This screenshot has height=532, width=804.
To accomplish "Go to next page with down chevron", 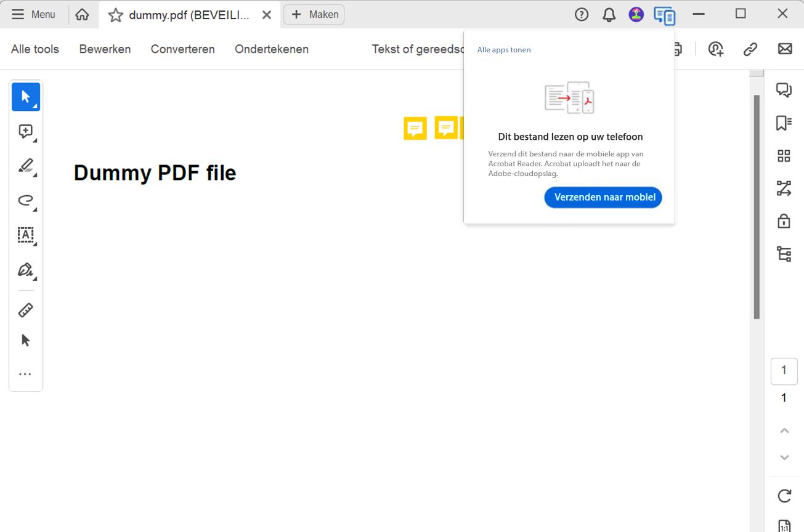I will click(784, 457).
